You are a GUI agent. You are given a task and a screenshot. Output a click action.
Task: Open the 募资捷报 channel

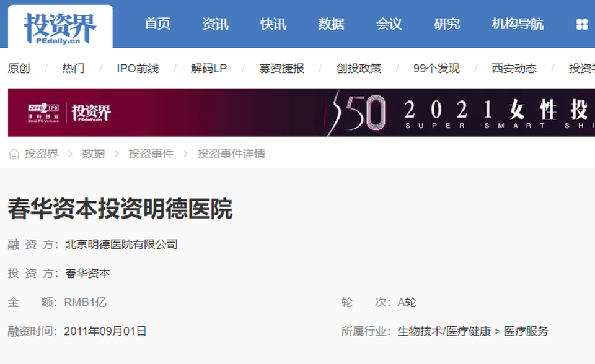click(281, 69)
